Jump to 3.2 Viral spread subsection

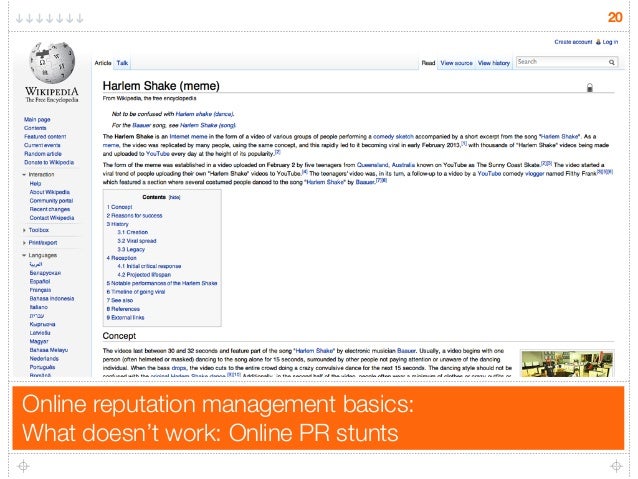pos(137,241)
